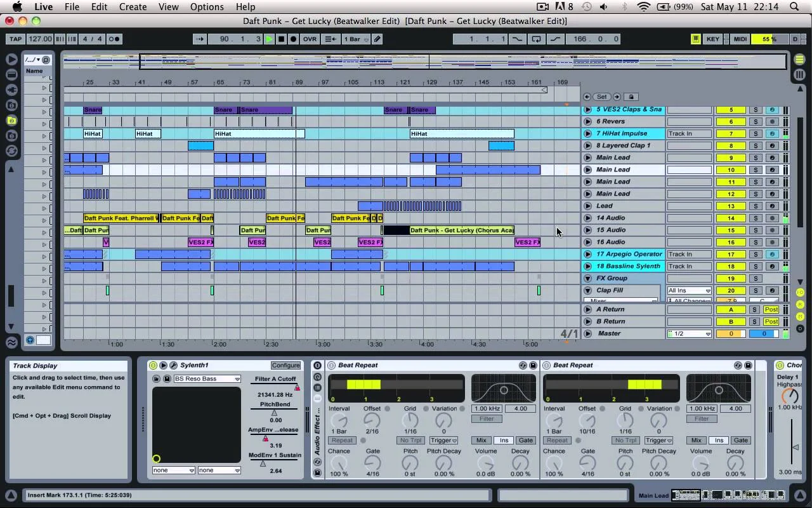
Task: Open Clap Fill All Ins dropdown
Action: coord(689,290)
